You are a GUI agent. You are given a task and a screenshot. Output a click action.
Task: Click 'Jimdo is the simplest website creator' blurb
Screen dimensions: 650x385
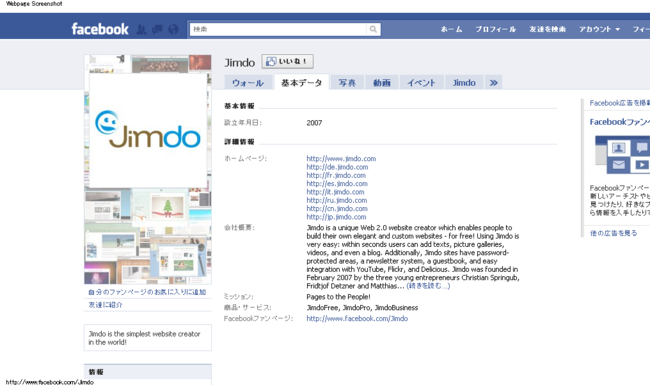click(144, 338)
